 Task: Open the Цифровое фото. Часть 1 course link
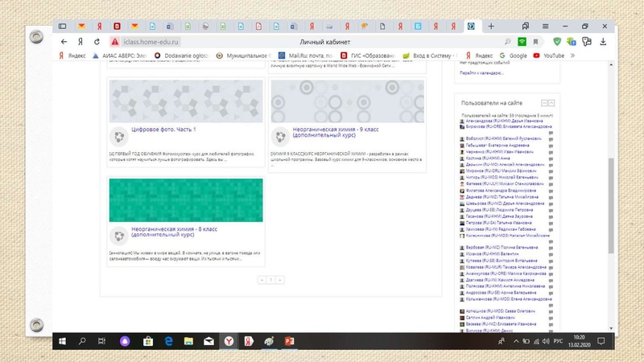(163, 130)
